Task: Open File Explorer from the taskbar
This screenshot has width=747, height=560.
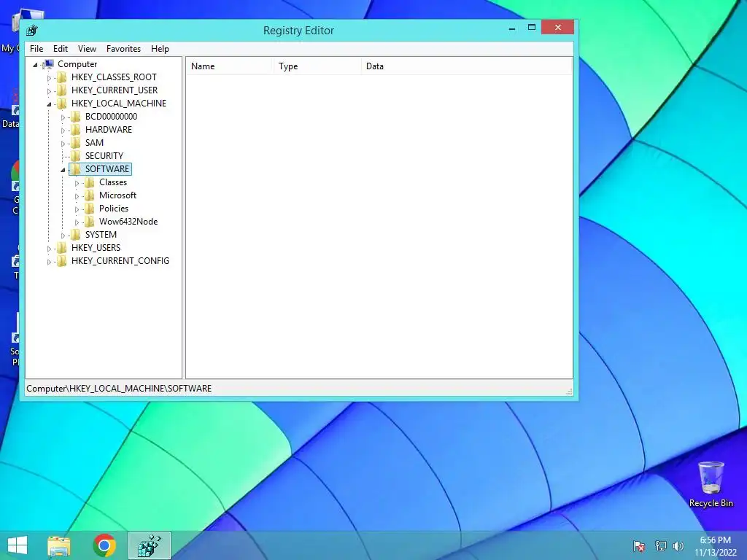Action: point(59,545)
